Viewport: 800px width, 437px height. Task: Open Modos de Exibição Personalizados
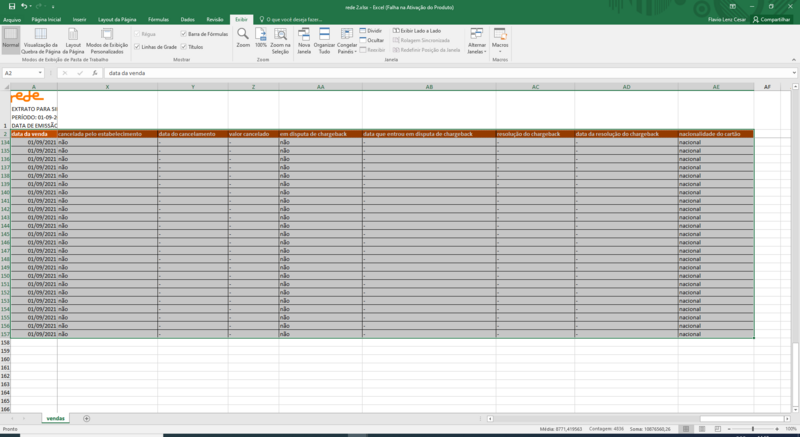pos(107,41)
